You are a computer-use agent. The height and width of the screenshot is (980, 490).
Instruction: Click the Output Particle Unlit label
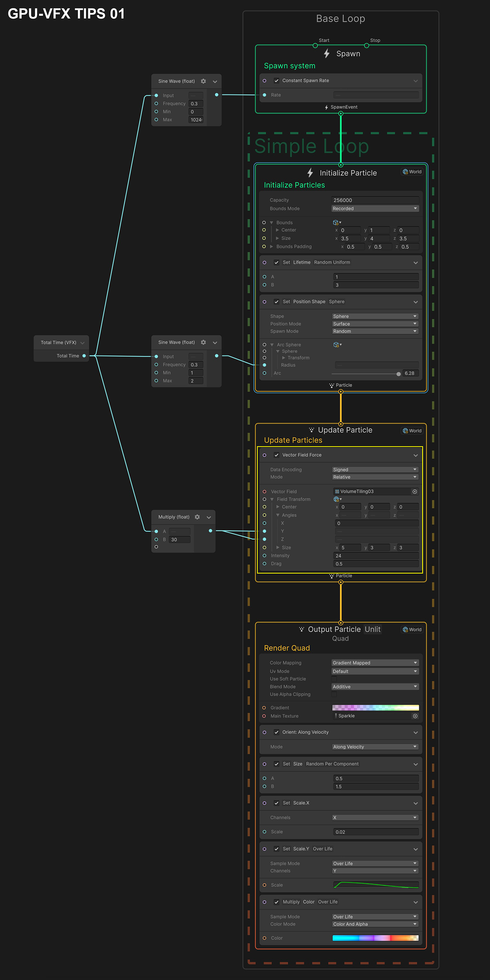click(372, 629)
